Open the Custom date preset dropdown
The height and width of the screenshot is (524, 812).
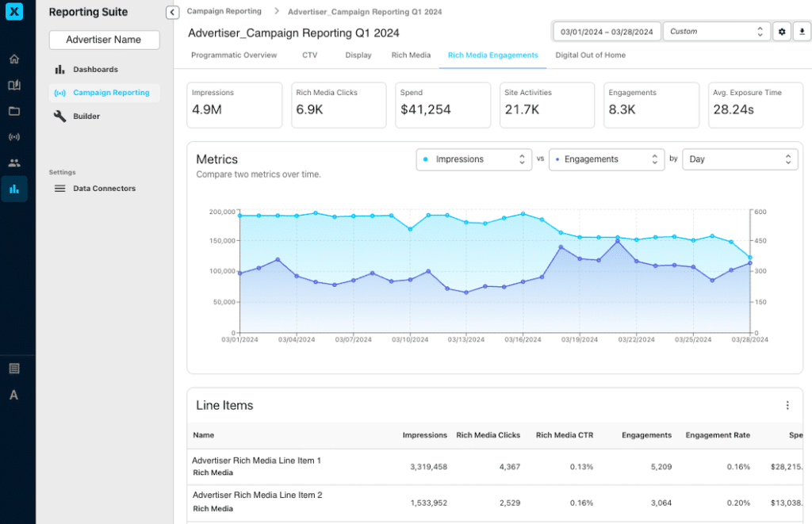(716, 32)
